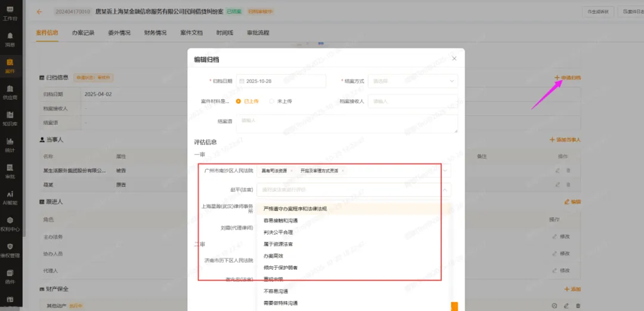This screenshot has width=644, height=311.
Task: Choose 需要做特殊沟通 option
Action: pos(353,303)
